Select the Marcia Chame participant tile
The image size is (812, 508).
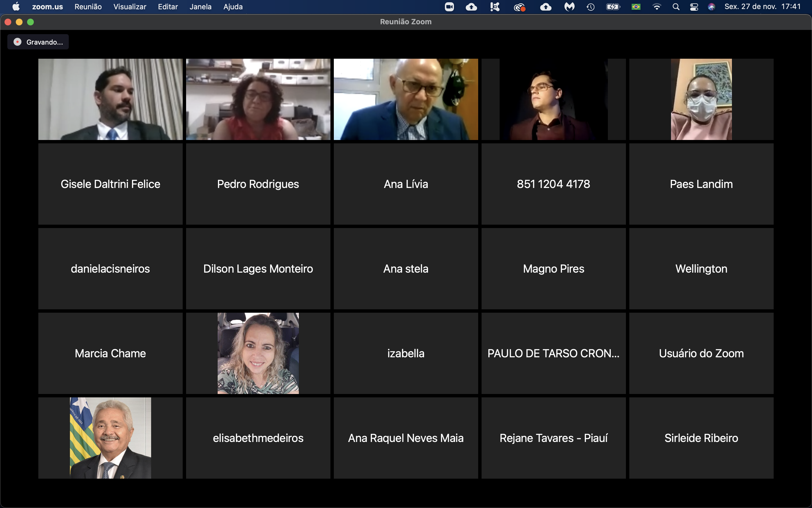coord(111,353)
